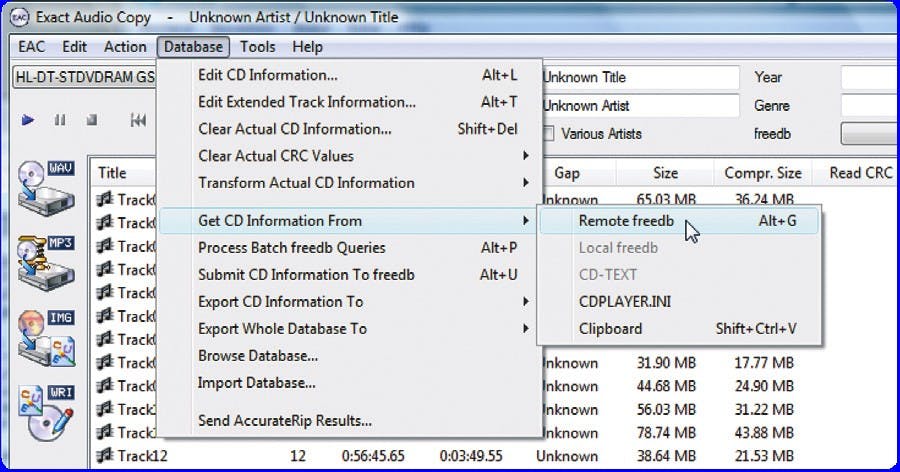Viewport: 900px width, 472px height.
Task: Choose Edit CD Information...
Action: click(x=350, y=75)
